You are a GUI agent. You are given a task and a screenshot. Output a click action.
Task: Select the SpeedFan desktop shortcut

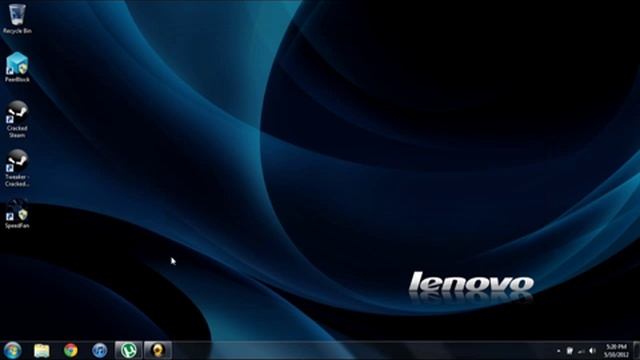tap(17, 214)
